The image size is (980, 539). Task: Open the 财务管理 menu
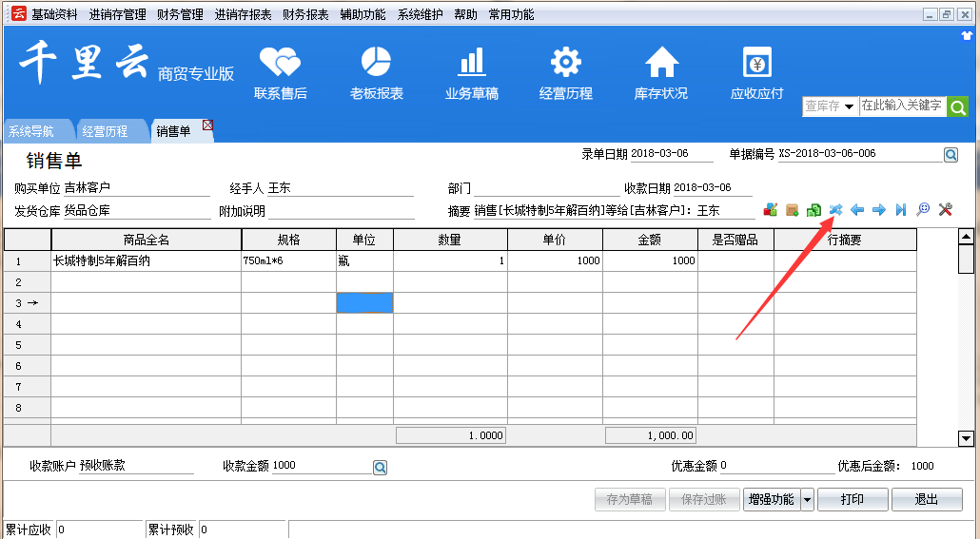pyautogui.click(x=180, y=14)
